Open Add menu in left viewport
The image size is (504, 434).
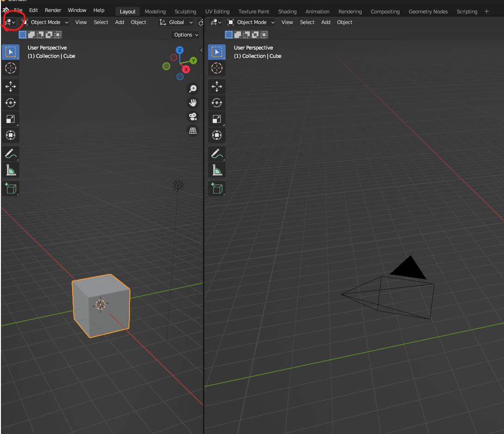[120, 22]
